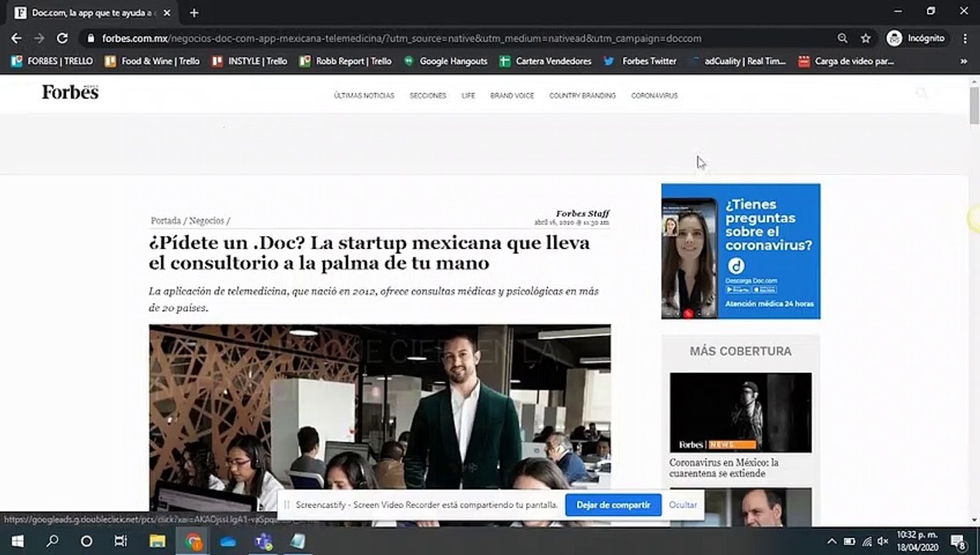Image resolution: width=980 pixels, height=555 pixels.
Task: Open the CORONAVIRUS menu item
Action: 654,96
